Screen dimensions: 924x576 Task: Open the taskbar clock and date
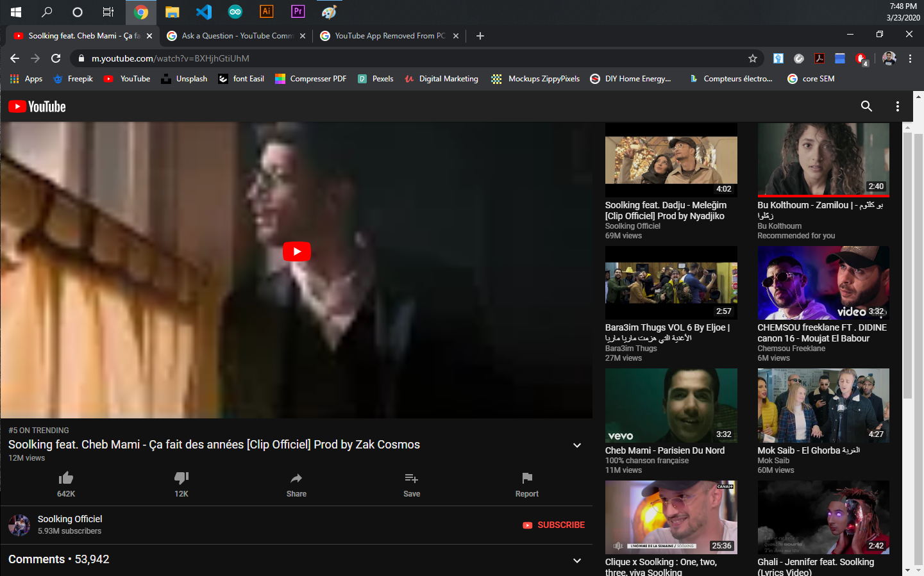point(903,12)
